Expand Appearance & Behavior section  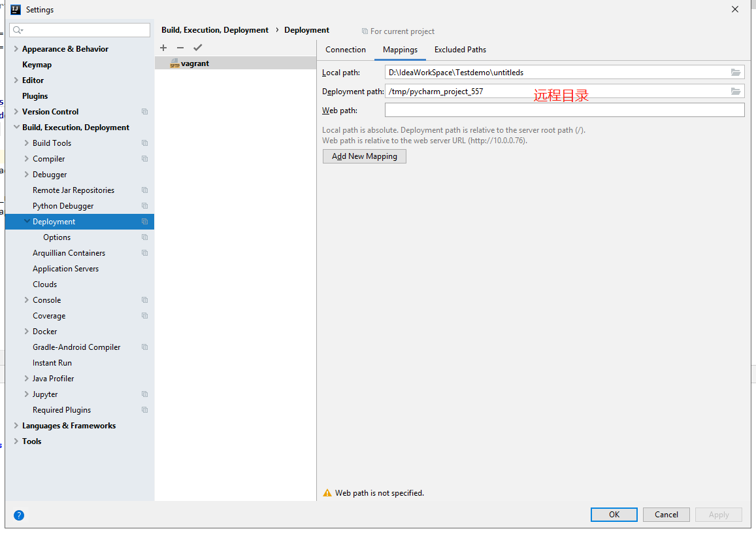coord(16,48)
